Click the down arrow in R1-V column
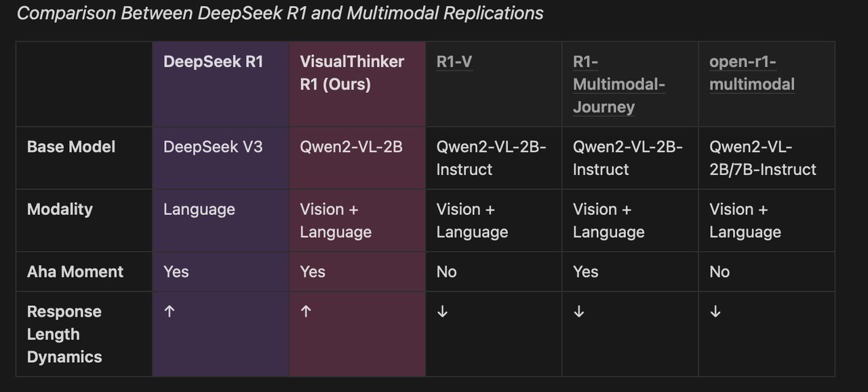 pos(443,311)
